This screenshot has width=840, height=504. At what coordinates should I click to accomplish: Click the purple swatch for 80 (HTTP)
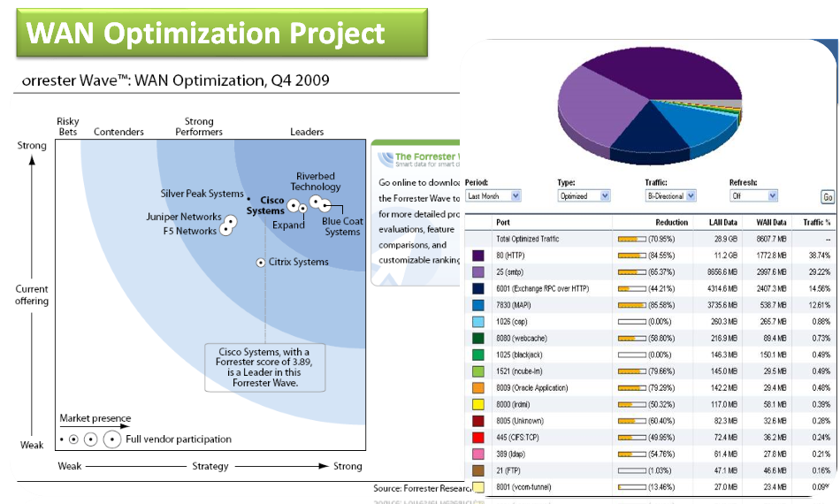[477, 256]
